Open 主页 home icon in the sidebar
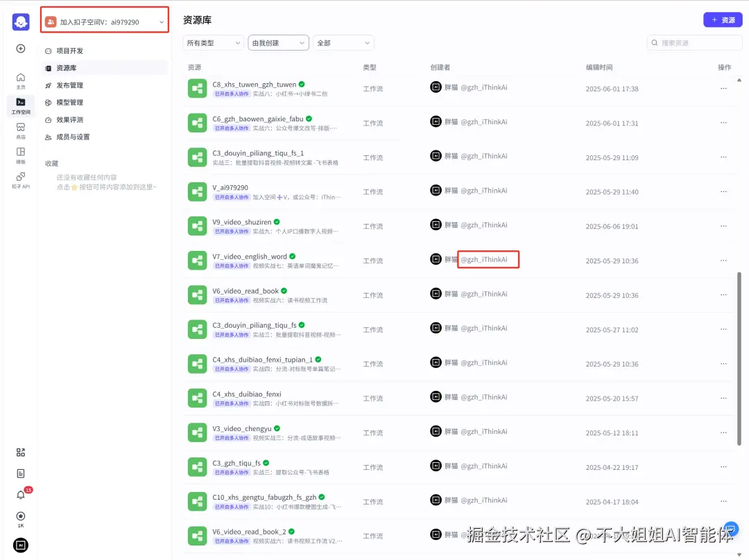 click(20, 78)
